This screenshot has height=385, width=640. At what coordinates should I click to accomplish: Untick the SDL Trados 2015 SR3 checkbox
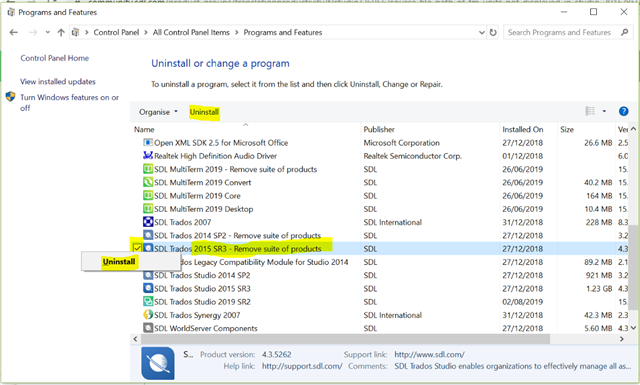tap(137, 248)
